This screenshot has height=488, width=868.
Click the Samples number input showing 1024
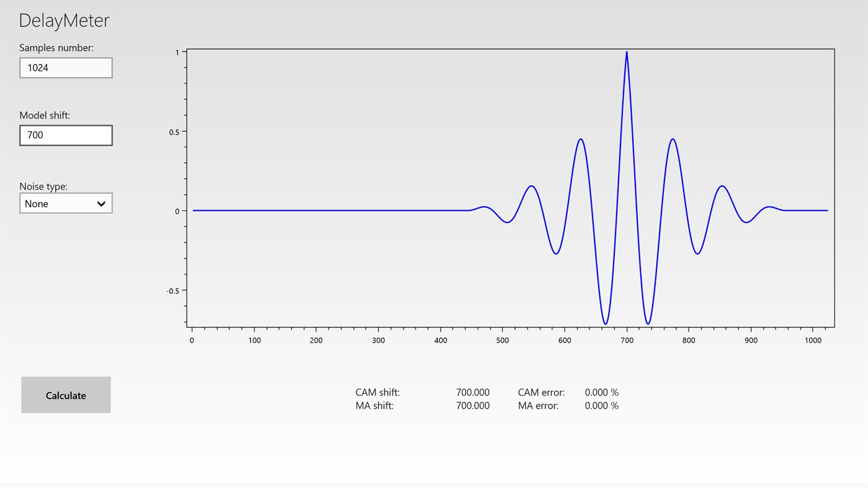pos(65,67)
